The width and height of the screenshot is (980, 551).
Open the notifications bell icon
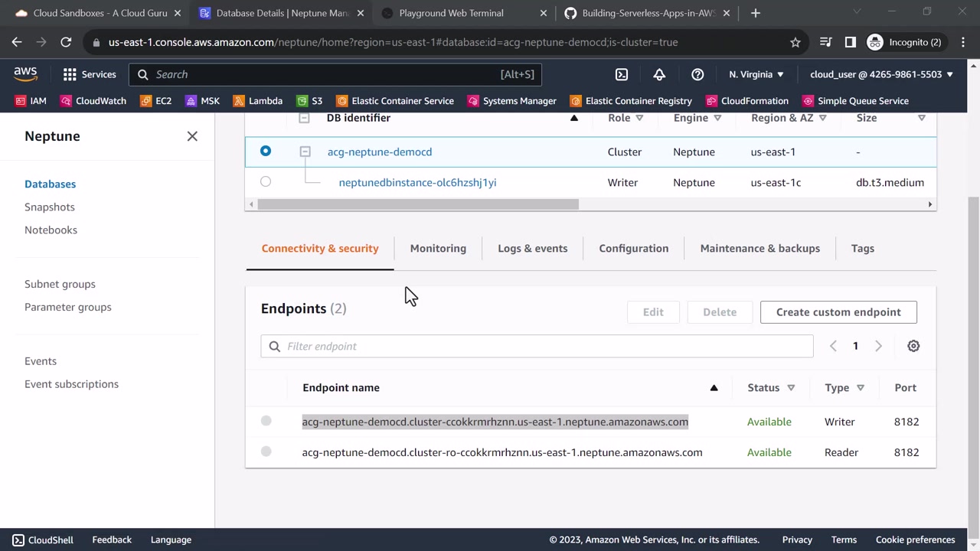[659, 74]
